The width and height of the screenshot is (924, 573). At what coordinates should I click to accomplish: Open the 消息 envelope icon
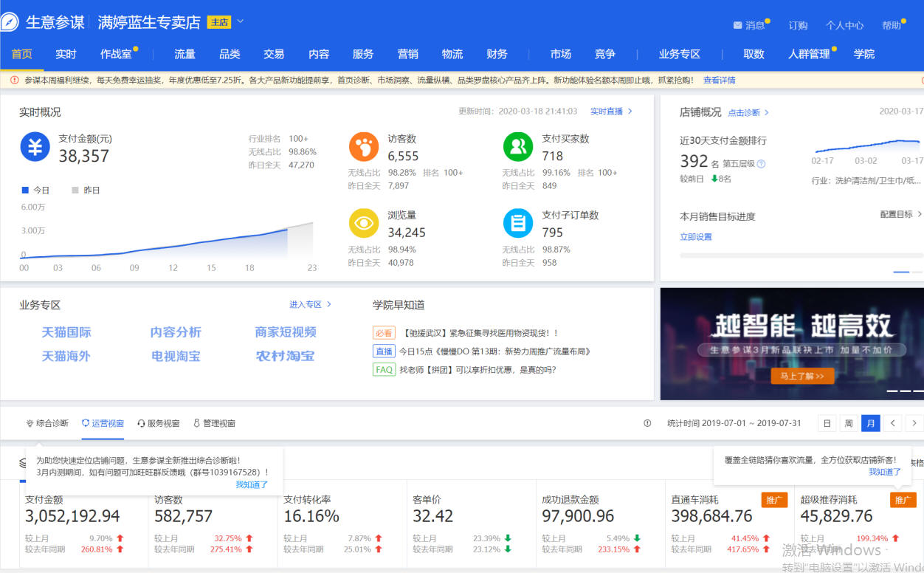[737, 25]
